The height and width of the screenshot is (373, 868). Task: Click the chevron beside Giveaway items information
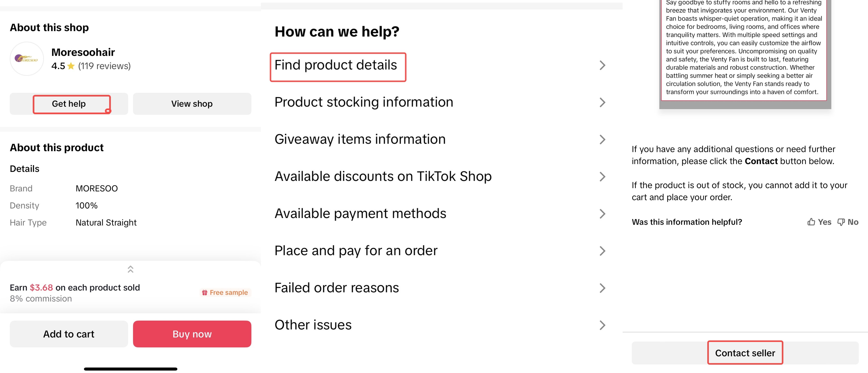pyautogui.click(x=602, y=139)
